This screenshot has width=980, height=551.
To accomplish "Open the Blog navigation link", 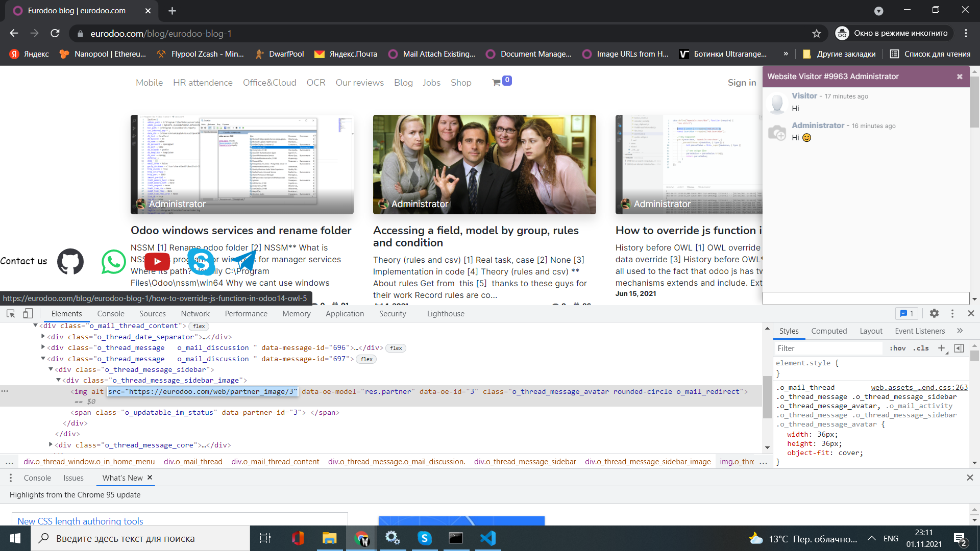I will coord(403,82).
